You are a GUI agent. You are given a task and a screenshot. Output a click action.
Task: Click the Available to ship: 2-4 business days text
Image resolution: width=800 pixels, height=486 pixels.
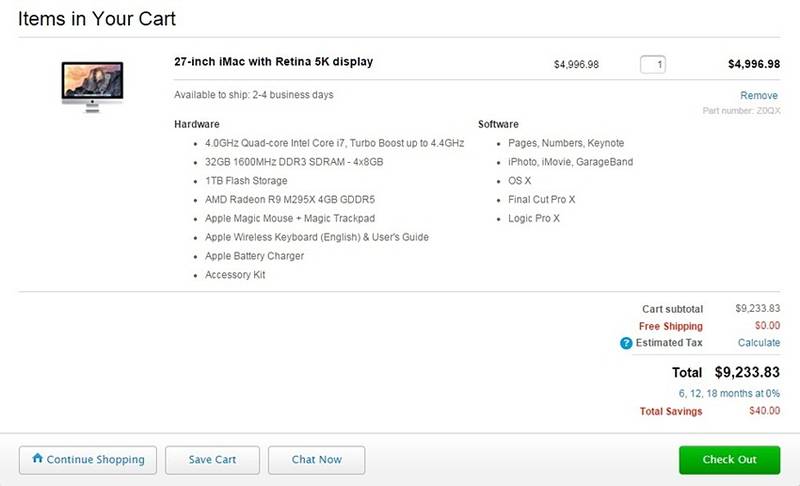pyautogui.click(x=254, y=95)
